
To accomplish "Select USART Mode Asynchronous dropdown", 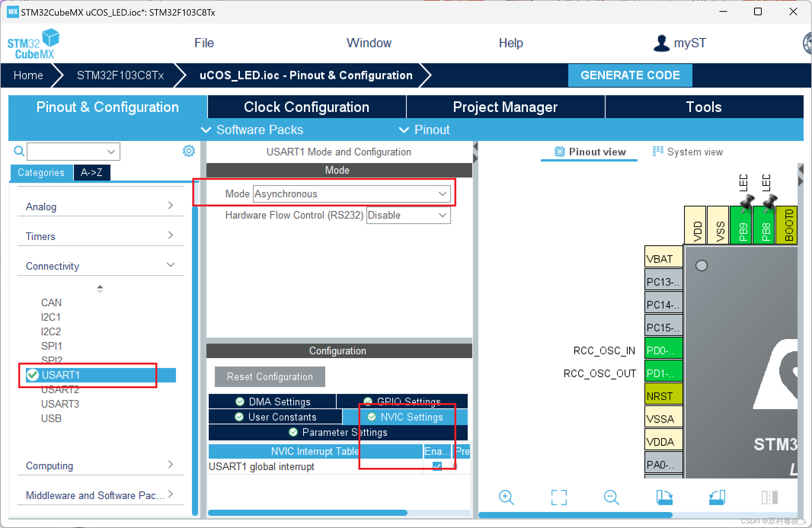I will pos(349,194).
